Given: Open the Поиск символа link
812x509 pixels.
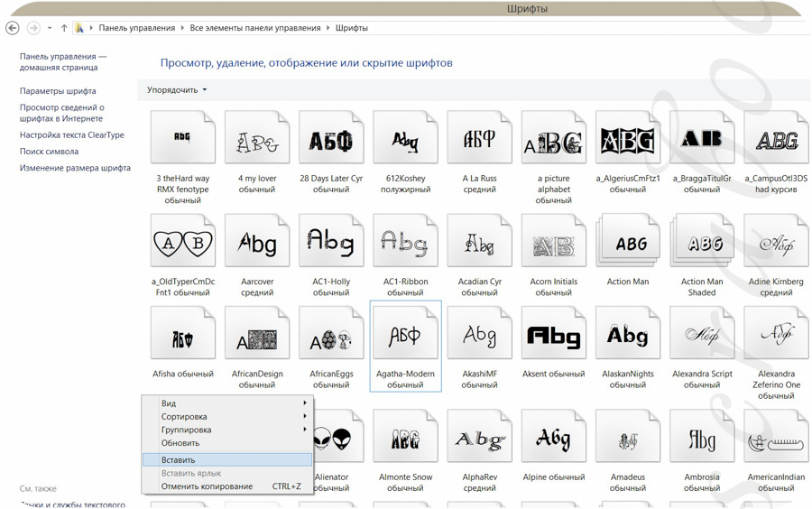Looking at the screenshot, I should 50,152.
